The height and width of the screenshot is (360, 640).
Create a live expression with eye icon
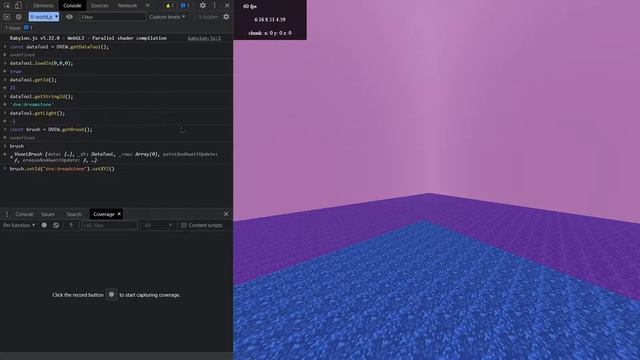(x=69, y=17)
